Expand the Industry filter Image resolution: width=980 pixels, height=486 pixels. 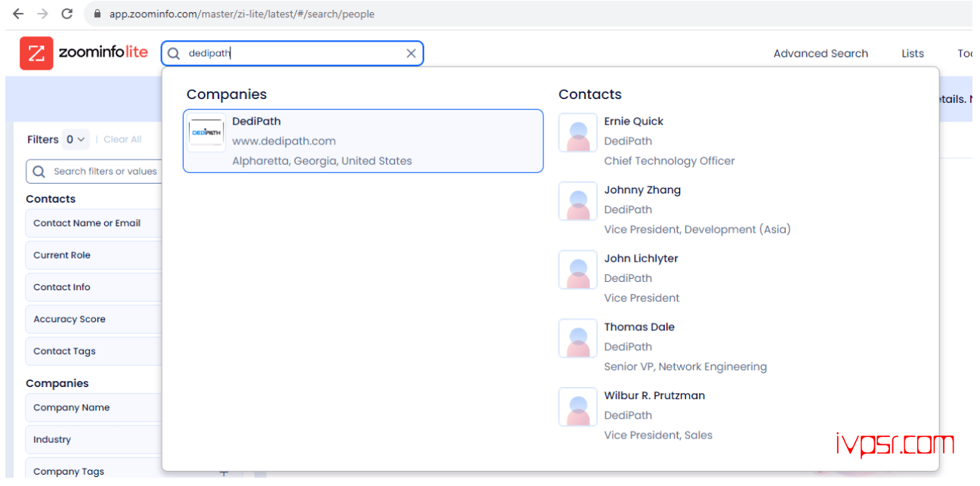click(94, 439)
